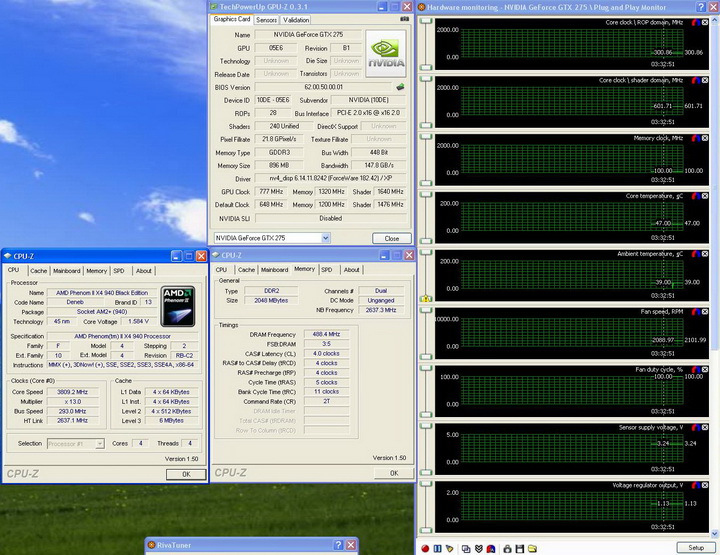This screenshot has height=555, width=720.
Task: Click Close button in GPU-Z window
Action: 392,238
